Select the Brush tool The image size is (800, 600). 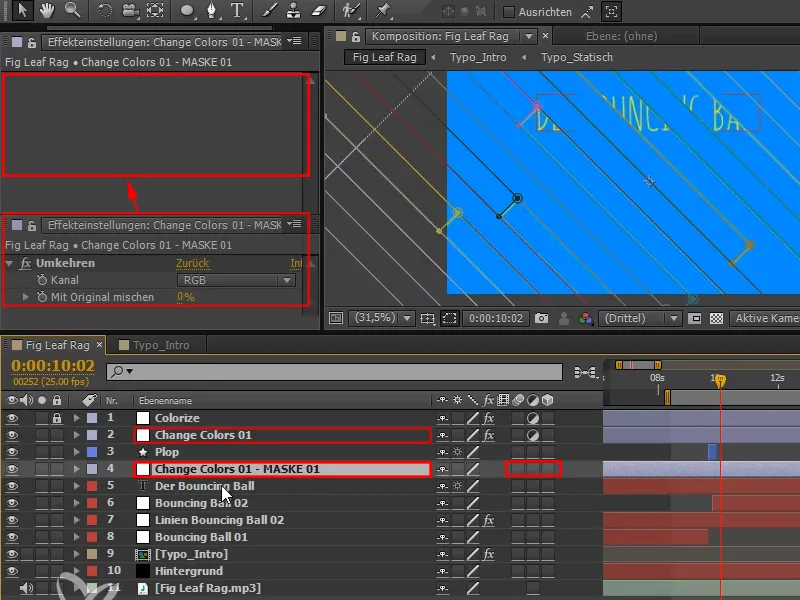[x=269, y=11]
